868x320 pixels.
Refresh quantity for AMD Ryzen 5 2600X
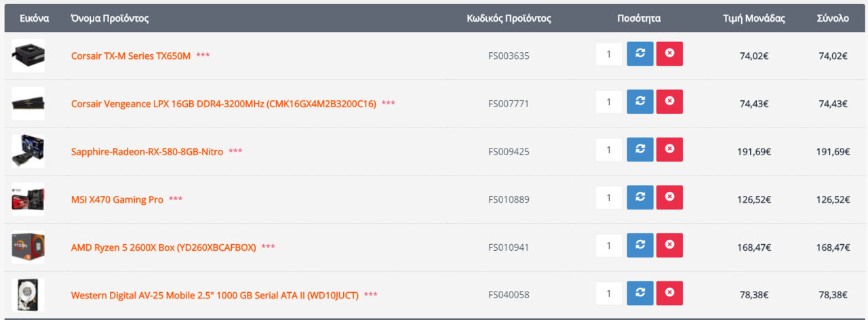point(640,245)
